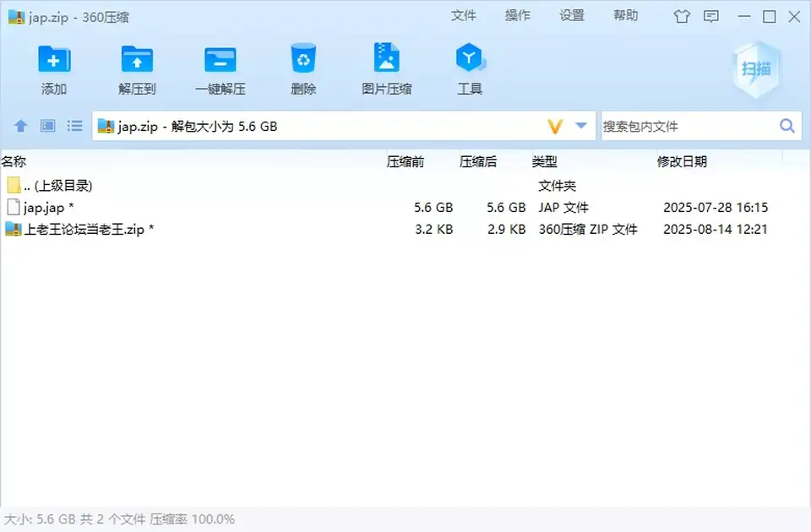Switch to large icon view mode
Screen dimensions: 811x532
(x=48, y=126)
